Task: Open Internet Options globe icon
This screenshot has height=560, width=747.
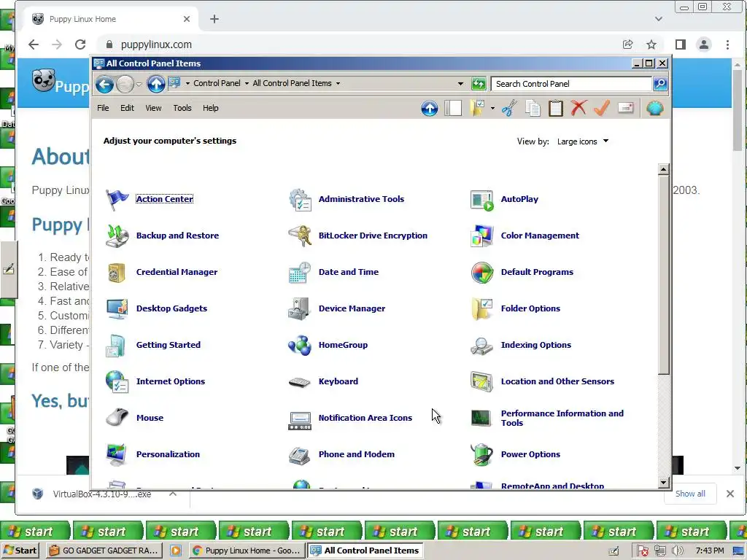Action: [x=117, y=381]
